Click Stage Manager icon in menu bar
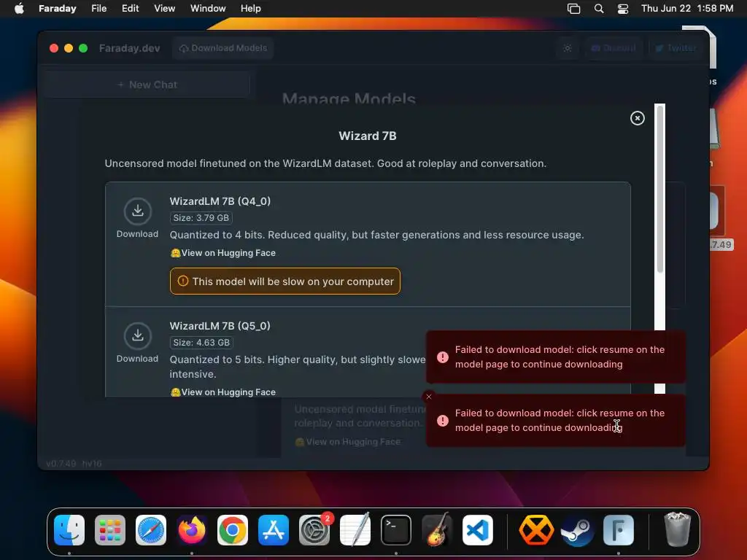The height and width of the screenshot is (560, 747). point(573,9)
